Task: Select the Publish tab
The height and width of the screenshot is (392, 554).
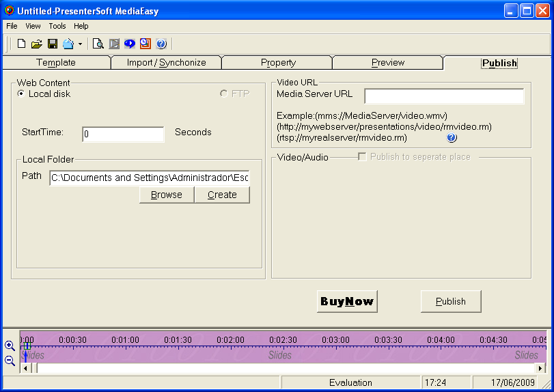Action: click(x=499, y=63)
